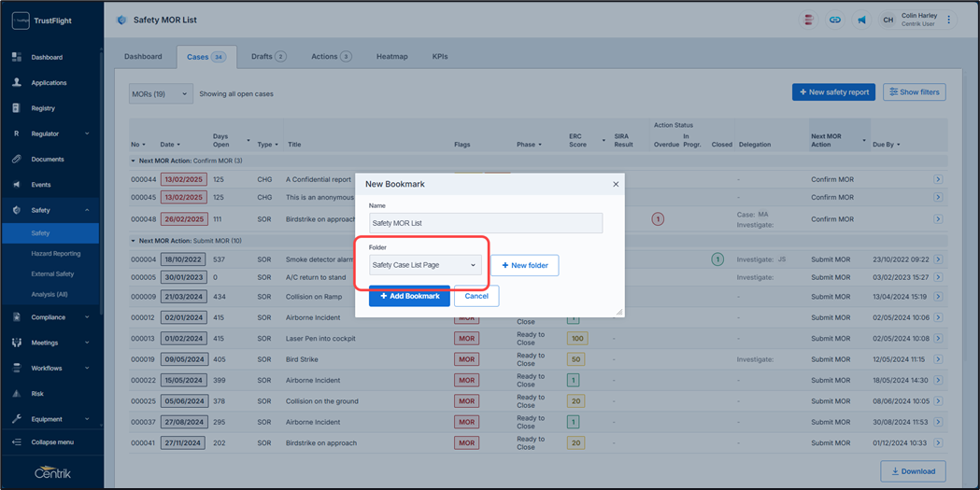Click the Equipment wrench icon in sidebar
Viewport: 980px width, 490px height.
[x=17, y=419]
